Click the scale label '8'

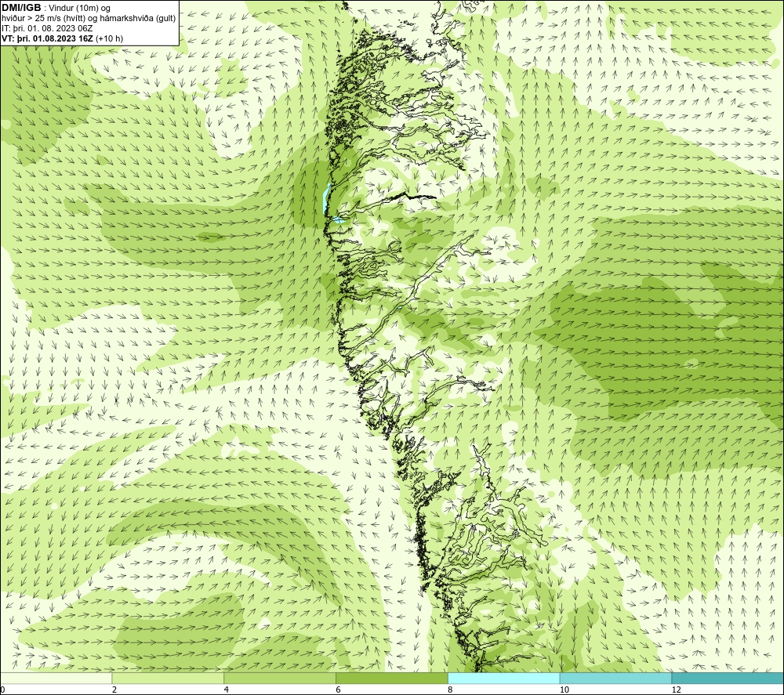point(451,690)
